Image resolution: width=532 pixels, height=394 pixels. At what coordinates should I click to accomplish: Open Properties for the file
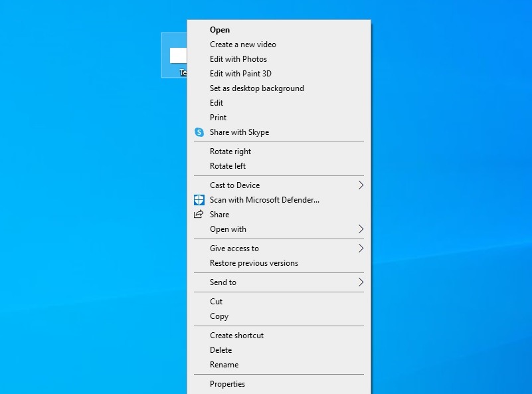click(x=227, y=384)
